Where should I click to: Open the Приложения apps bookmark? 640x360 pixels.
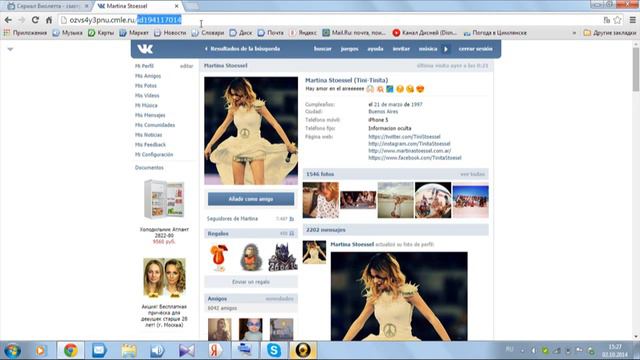pos(25,33)
